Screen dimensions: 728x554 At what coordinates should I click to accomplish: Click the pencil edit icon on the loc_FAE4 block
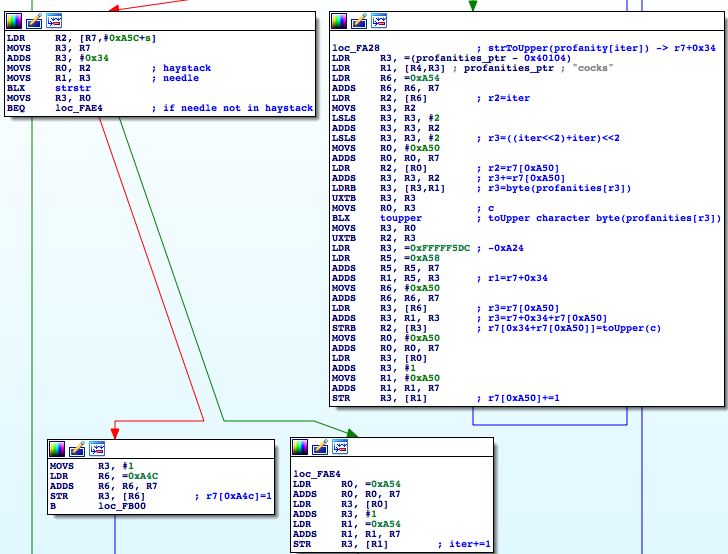pos(320,447)
